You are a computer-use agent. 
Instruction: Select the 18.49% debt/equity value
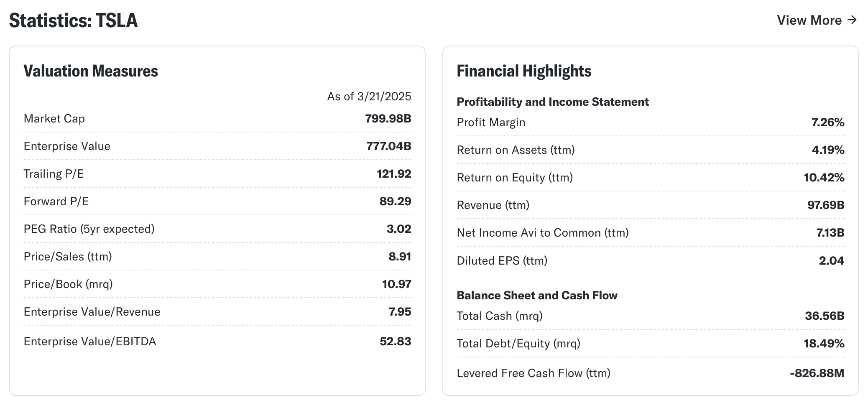click(x=824, y=344)
